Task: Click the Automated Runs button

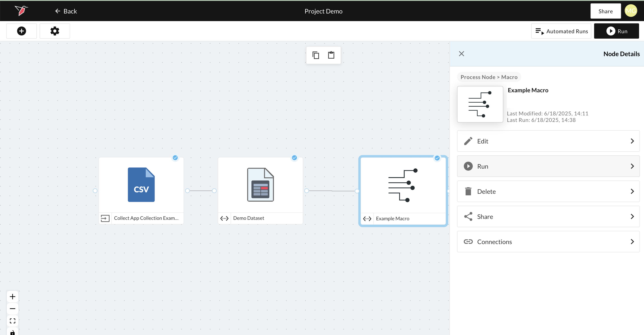Action: pos(561,31)
